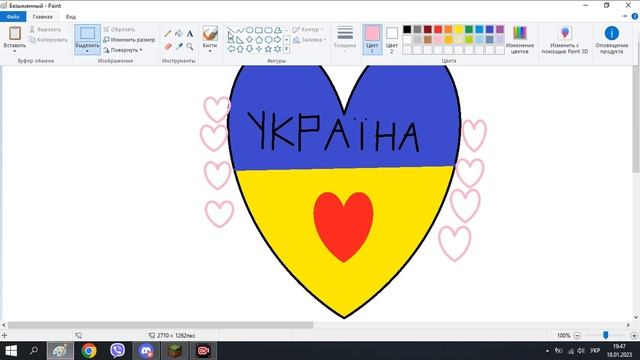Collapse the ribbon with the chevron

(x=625, y=16)
